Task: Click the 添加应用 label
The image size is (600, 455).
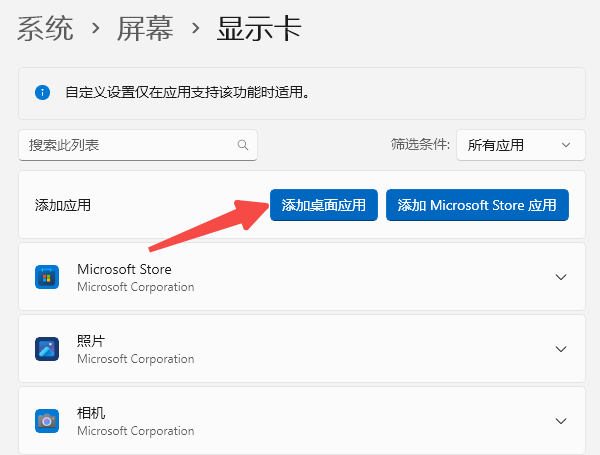Action: coord(63,205)
